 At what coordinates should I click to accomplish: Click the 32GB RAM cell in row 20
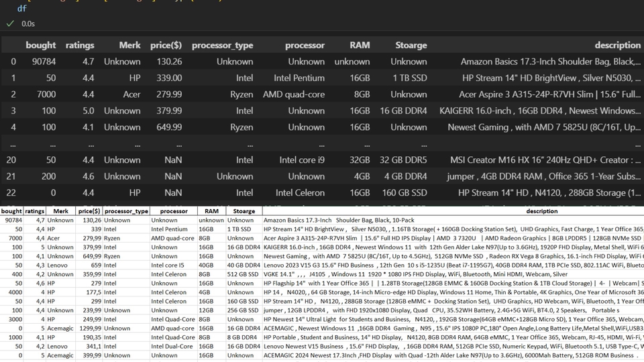click(x=360, y=160)
